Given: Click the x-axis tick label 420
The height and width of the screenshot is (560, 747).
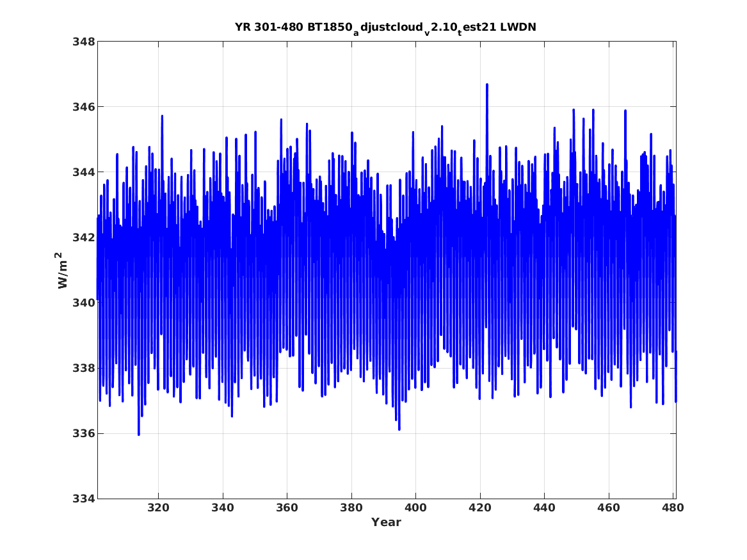Looking at the screenshot, I should (x=479, y=508).
